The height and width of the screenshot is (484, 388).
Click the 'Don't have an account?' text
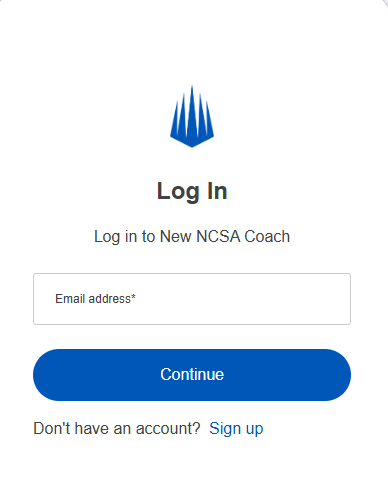pos(117,428)
